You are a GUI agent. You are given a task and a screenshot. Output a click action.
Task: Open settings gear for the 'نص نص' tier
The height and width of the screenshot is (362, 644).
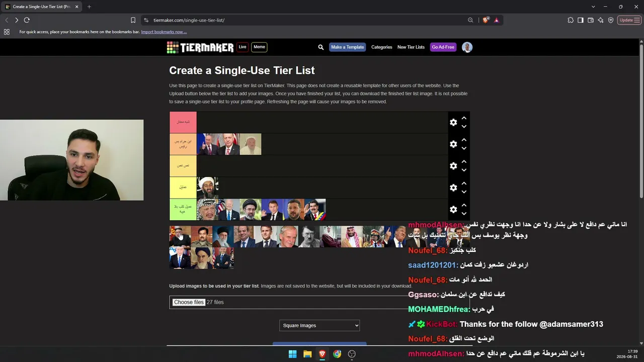[x=453, y=166]
